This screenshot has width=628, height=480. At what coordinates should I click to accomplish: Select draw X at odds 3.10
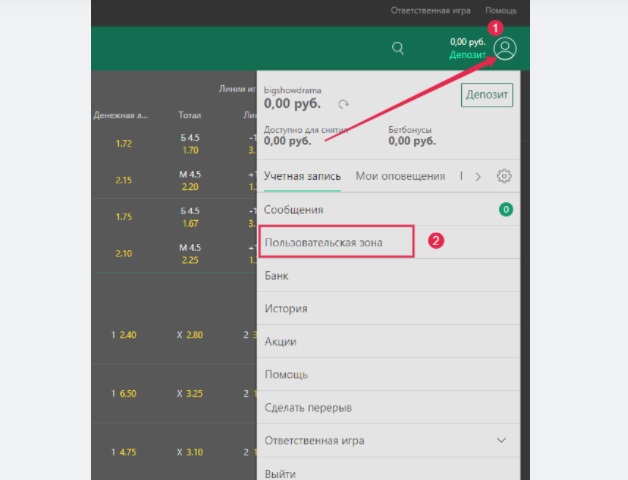point(190,452)
